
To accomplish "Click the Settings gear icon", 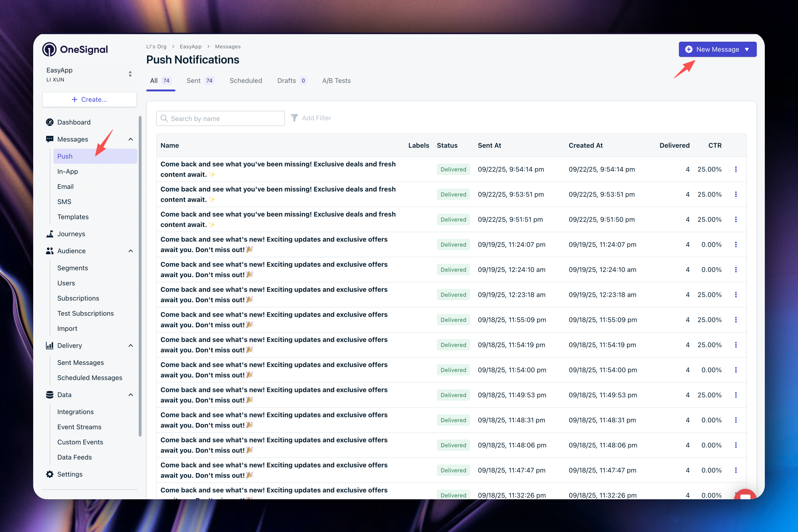I will pos(50,474).
